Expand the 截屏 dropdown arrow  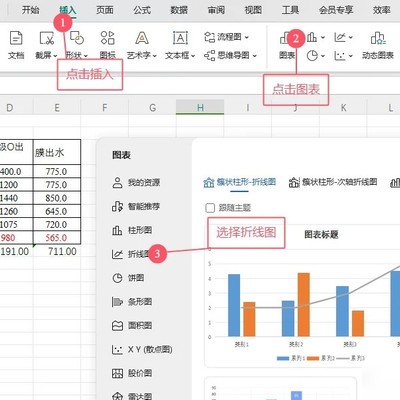pyautogui.click(x=55, y=56)
